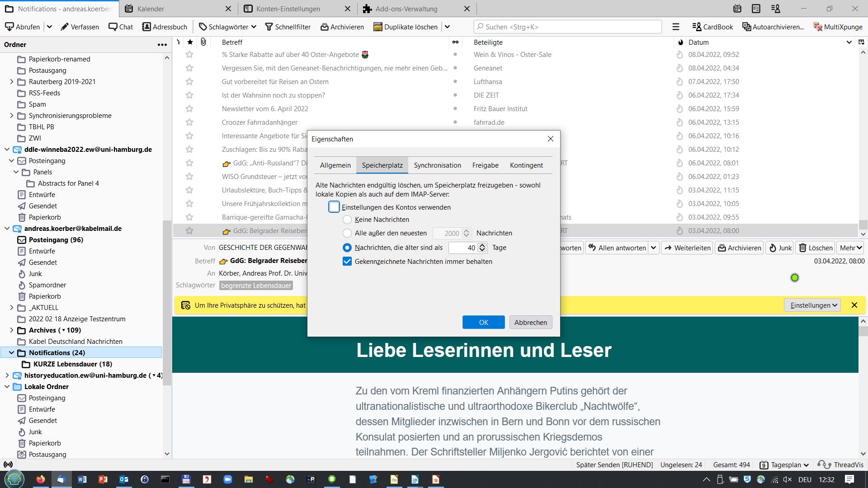The width and height of the screenshot is (868, 488).
Task: Select the Keine Nachrichten radio option
Action: tap(347, 220)
